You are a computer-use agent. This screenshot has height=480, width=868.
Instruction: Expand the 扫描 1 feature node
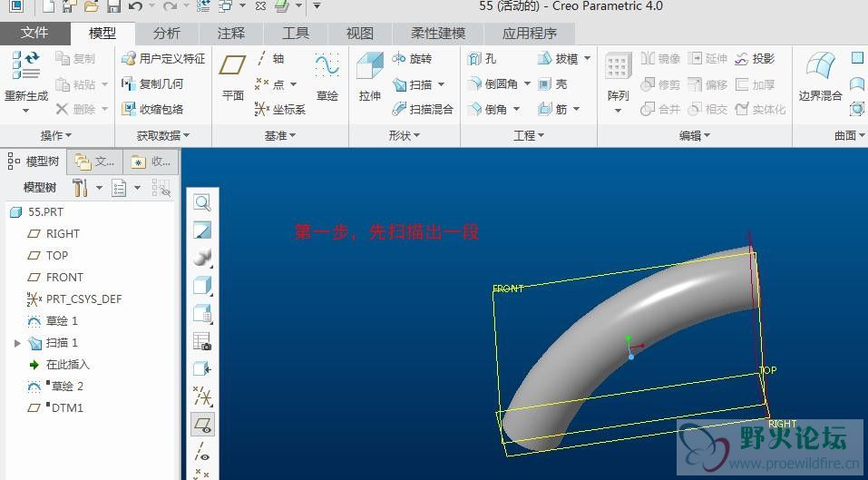[17, 343]
